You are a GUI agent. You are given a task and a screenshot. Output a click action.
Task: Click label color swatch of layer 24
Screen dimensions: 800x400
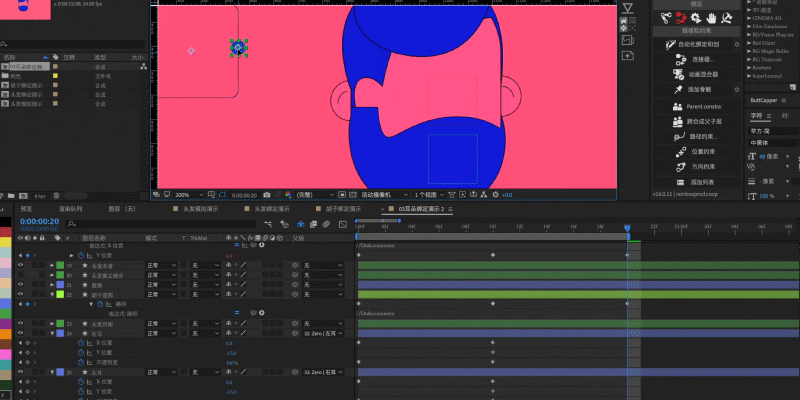coord(60,333)
